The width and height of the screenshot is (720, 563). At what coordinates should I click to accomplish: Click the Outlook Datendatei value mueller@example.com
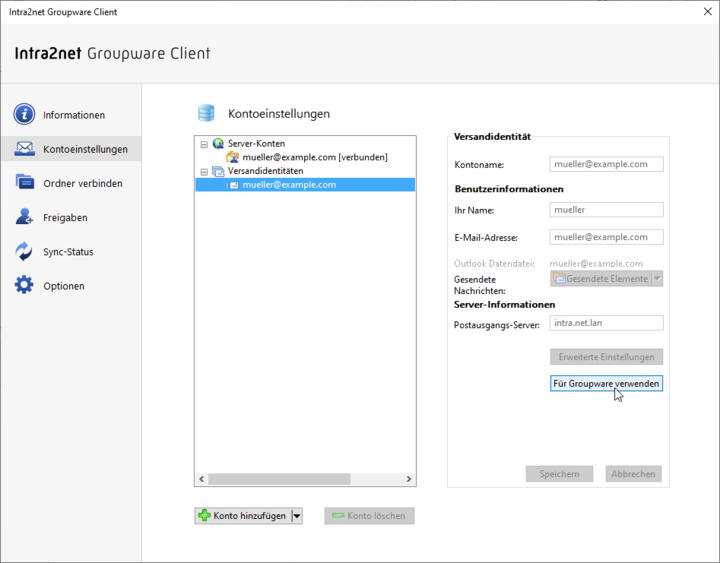pyautogui.click(x=596, y=264)
